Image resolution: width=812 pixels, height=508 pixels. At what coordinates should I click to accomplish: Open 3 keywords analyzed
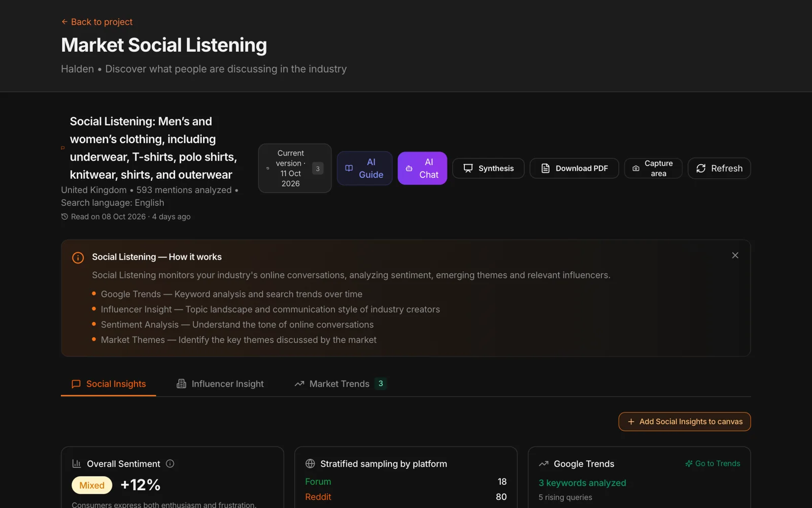point(582,483)
